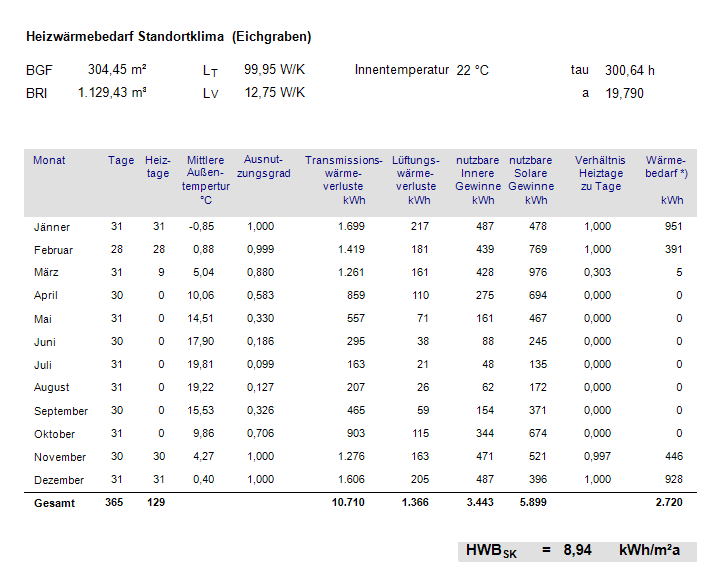Click Juni transmission losses '295'
This screenshot has height=573, width=727.
(x=356, y=342)
